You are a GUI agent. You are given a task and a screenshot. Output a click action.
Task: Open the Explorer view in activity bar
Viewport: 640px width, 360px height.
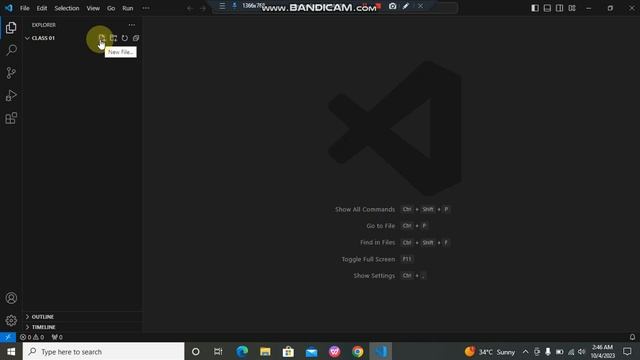pos(11,28)
